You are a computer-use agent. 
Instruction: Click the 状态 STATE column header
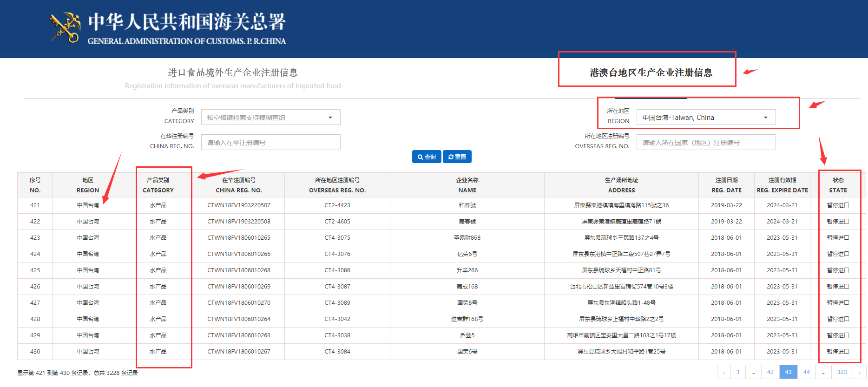(x=838, y=185)
